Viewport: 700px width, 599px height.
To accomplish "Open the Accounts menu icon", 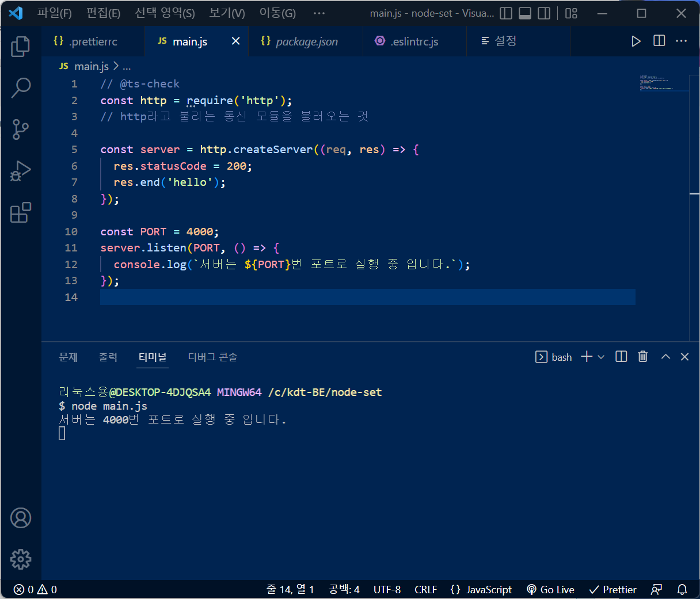I will 21,518.
